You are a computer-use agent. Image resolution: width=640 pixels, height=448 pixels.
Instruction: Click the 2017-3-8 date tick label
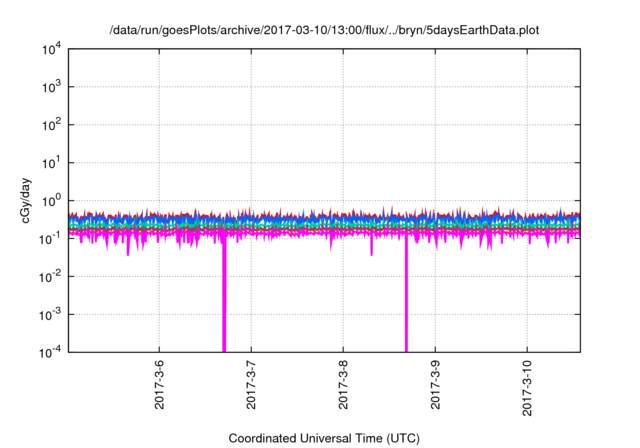343,385
